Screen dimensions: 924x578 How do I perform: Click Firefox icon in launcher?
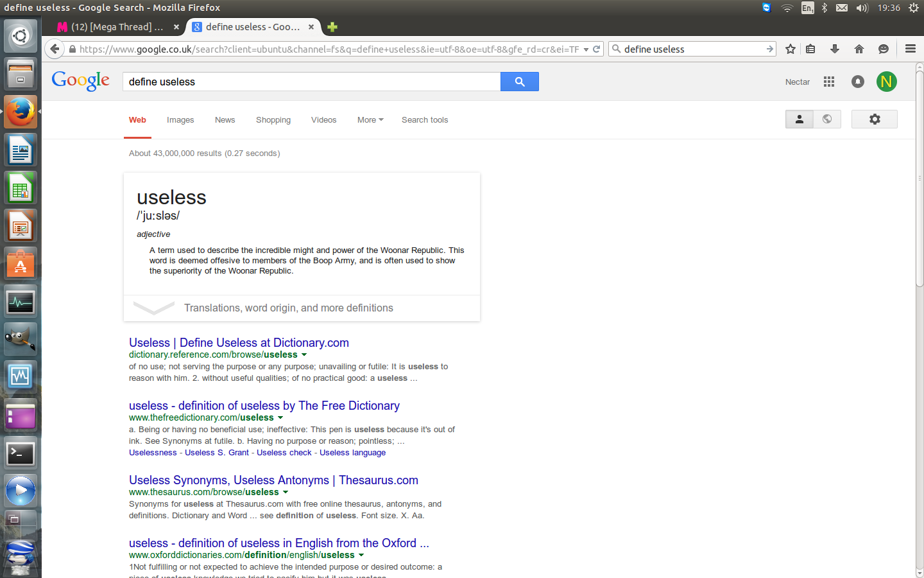point(21,112)
